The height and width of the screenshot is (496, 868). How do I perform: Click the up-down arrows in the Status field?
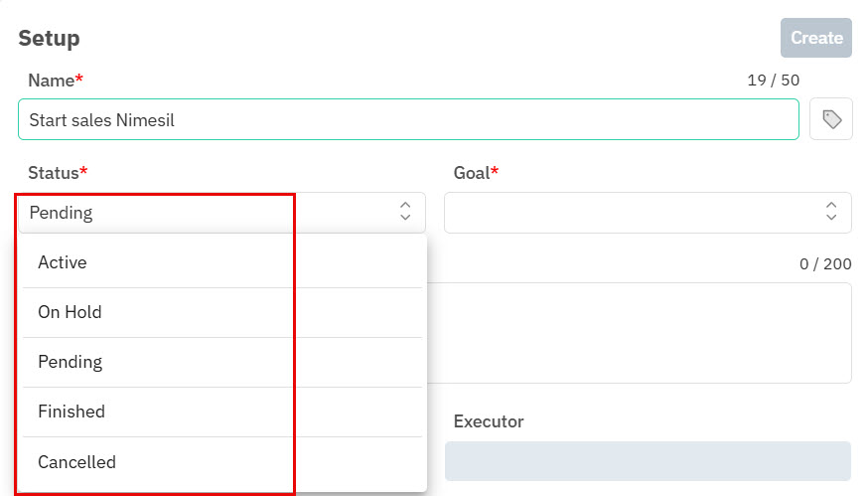[x=405, y=212]
